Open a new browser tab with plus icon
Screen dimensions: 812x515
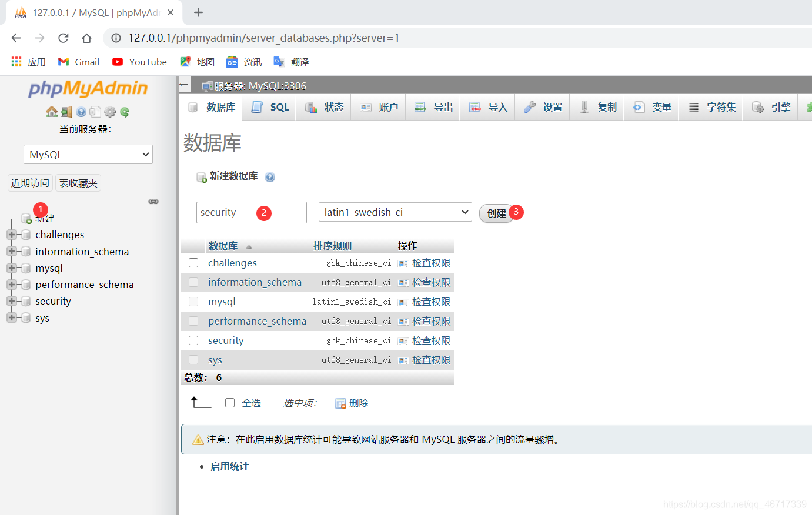pos(198,12)
